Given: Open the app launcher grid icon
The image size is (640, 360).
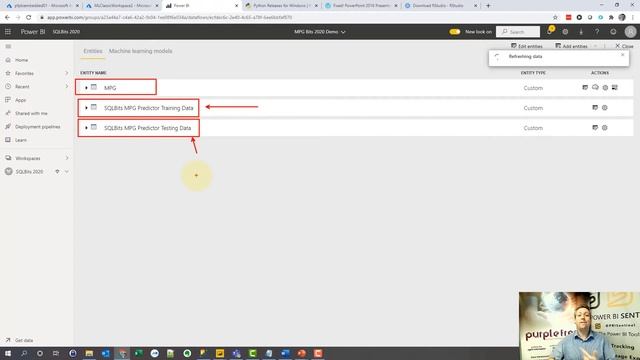Looking at the screenshot, I should tap(8, 31).
